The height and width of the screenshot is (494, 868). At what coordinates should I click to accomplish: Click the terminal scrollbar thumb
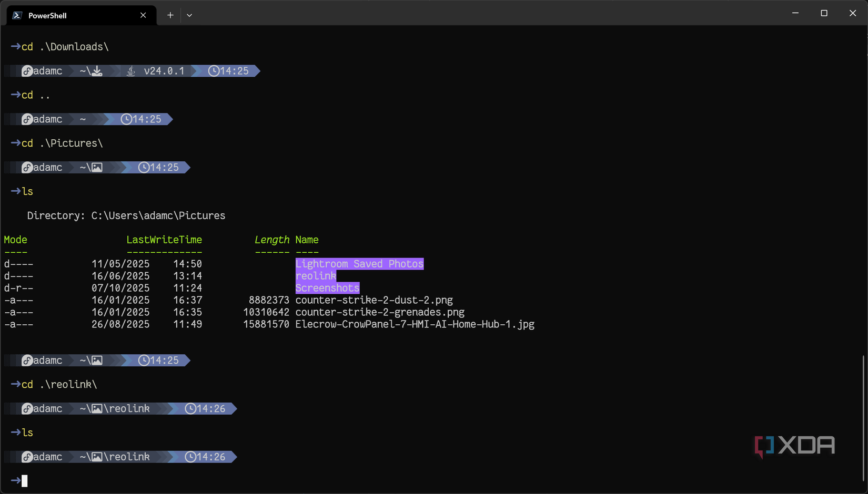coord(863,418)
